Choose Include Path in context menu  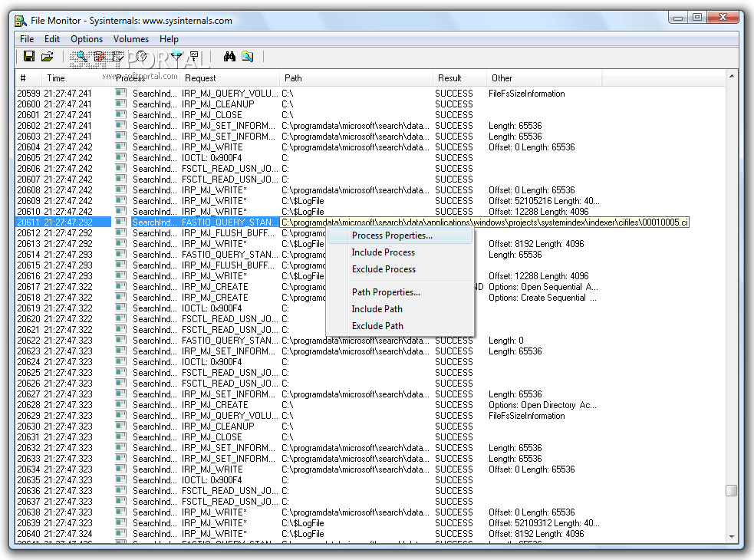(377, 309)
